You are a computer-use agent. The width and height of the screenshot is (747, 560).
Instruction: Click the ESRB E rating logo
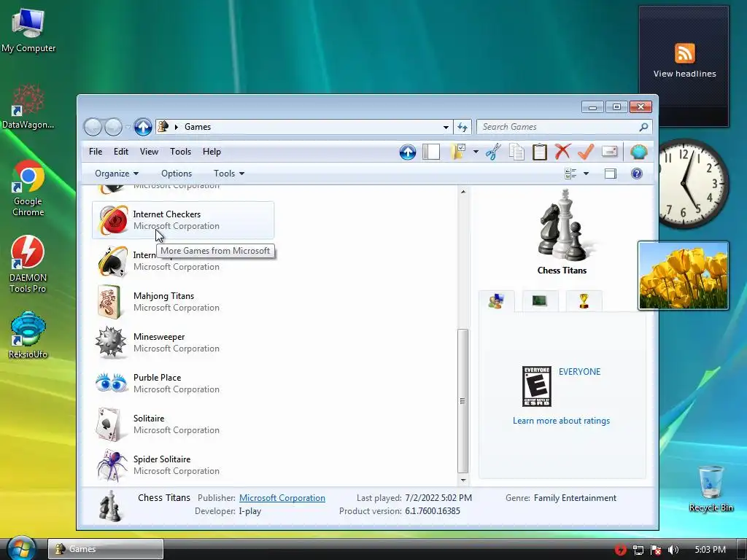536,386
